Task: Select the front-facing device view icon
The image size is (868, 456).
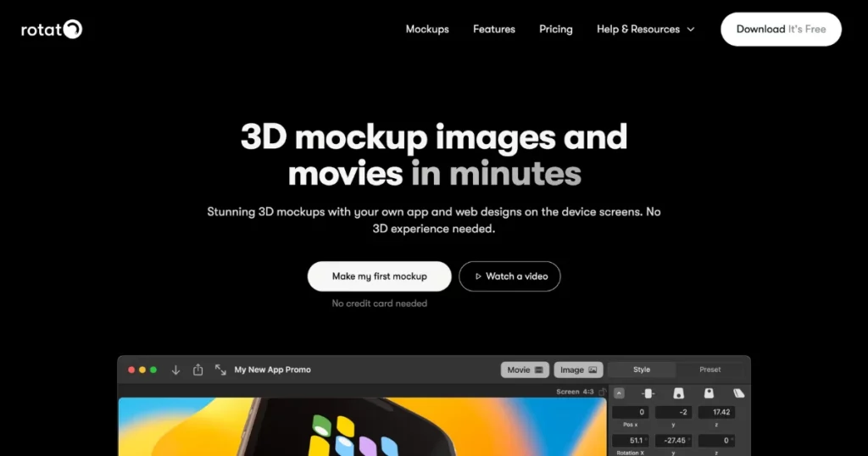Action: (x=648, y=393)
